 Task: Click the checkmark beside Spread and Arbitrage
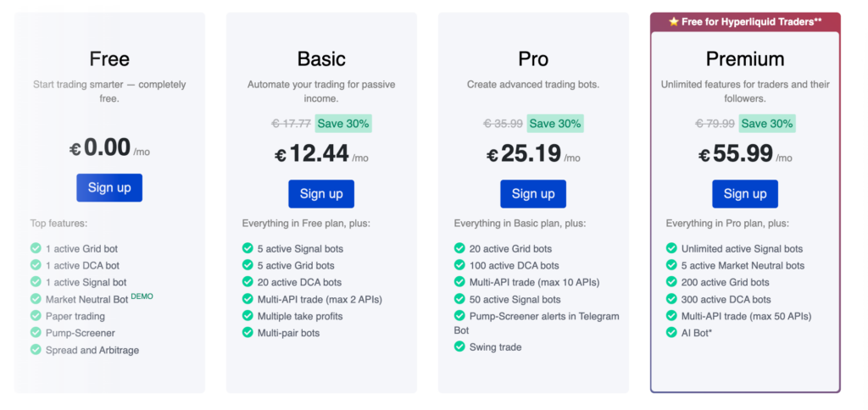tap(36, 350)
